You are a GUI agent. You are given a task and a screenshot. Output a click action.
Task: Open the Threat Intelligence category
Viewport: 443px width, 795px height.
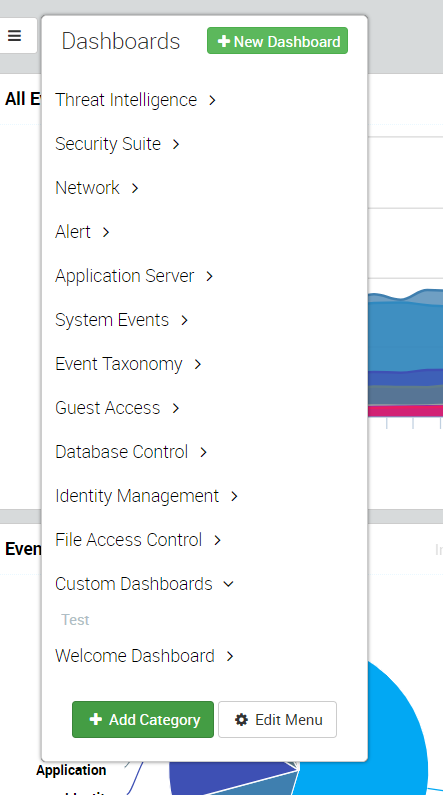pos(126,100)
